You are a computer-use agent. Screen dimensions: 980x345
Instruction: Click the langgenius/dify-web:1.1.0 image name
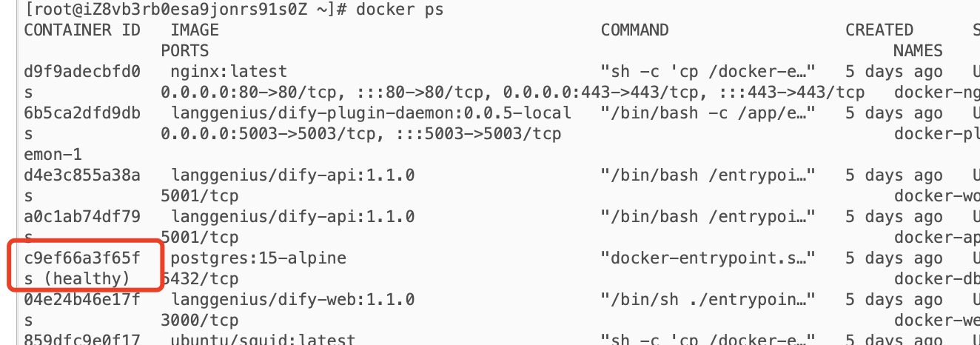click(292, 300)
